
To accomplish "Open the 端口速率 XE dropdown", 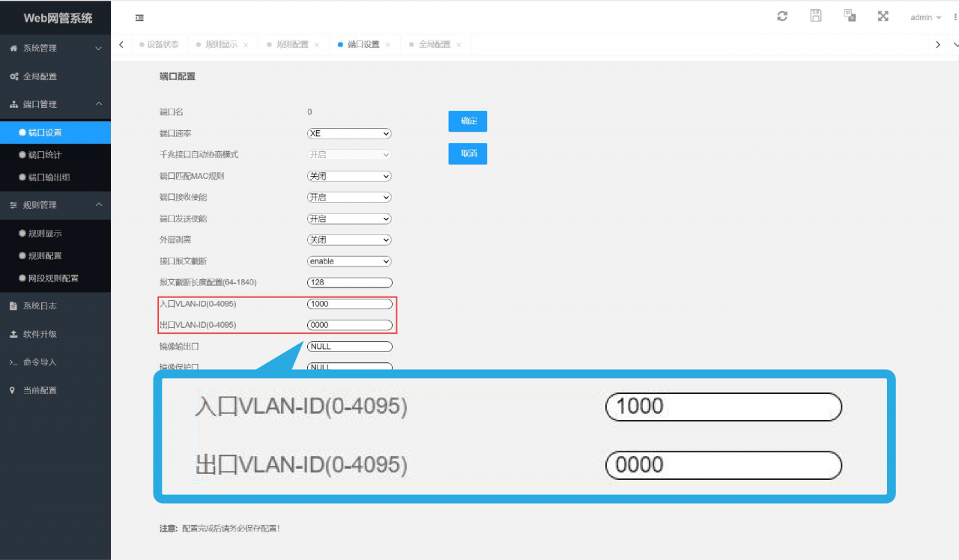I will pos(350,133).
